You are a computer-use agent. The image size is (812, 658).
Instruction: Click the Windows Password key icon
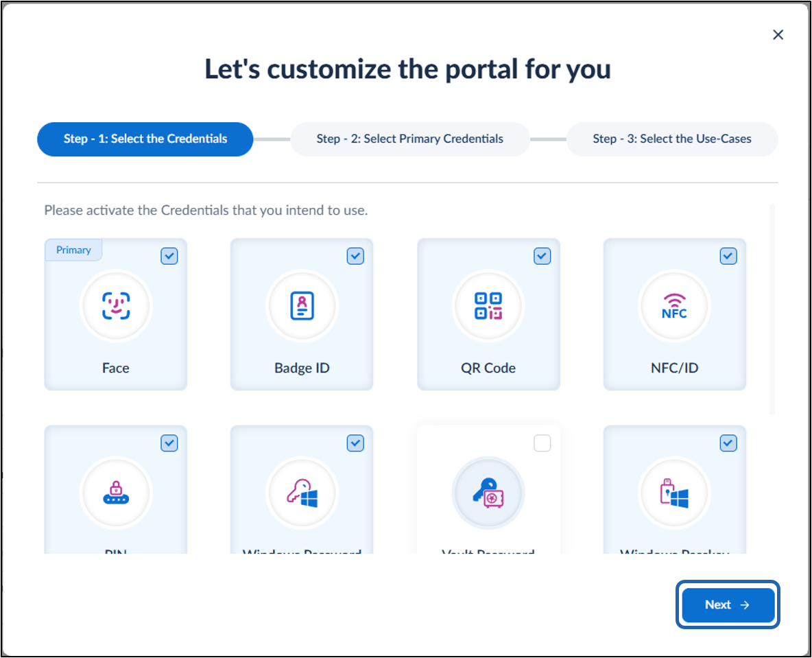pos(302,492)
